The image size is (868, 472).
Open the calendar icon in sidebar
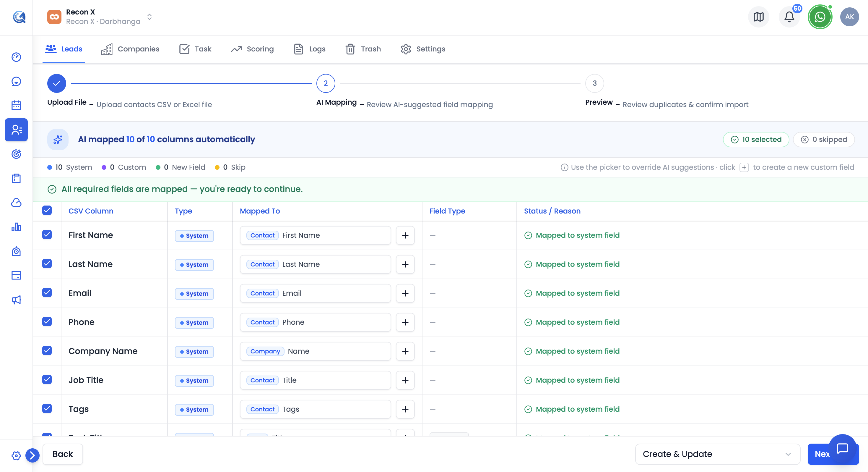tap(16, 105)
